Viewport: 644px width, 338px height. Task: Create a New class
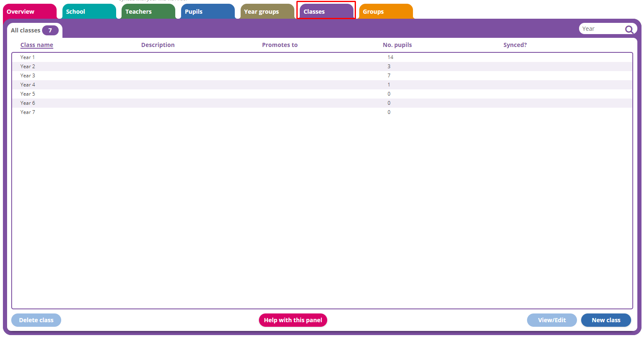[x=606, y=320]
